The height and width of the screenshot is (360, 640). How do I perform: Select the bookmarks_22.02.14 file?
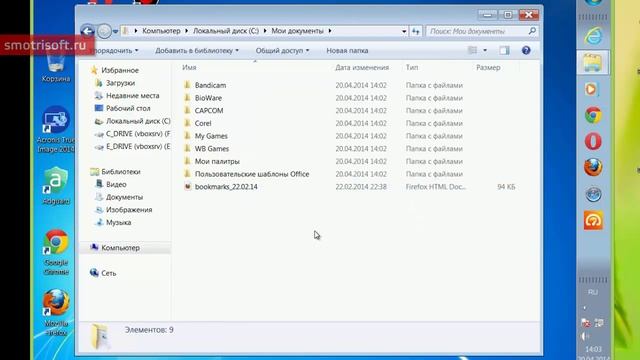pyautogui.click(x=226, y=187)
